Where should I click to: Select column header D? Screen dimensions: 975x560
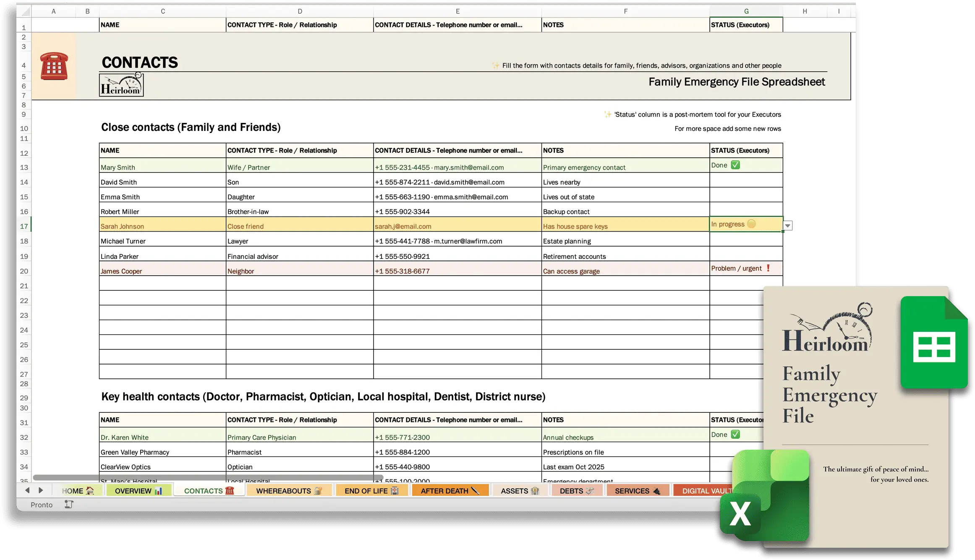click(x=300, y=11)
